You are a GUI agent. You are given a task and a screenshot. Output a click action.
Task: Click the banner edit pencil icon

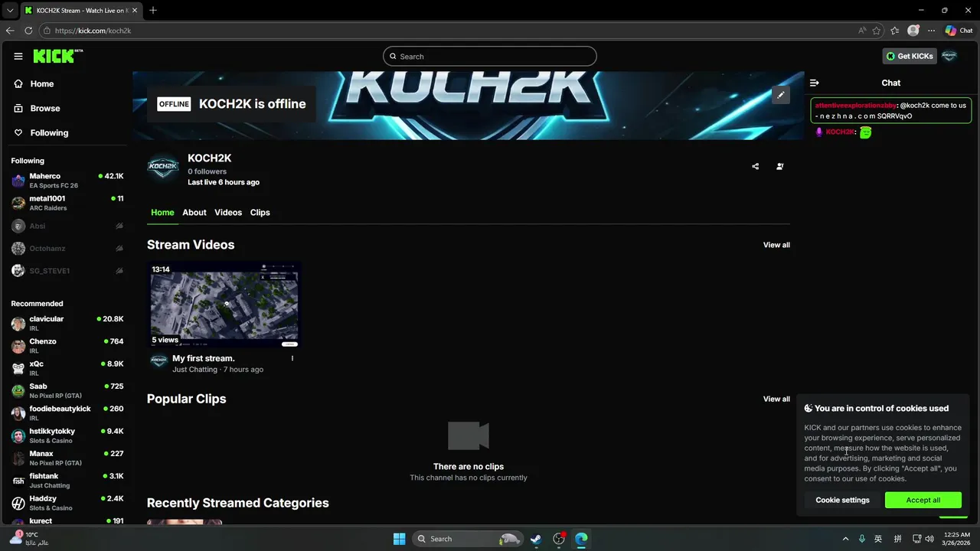pyautogui.click(x=780, y=95)
